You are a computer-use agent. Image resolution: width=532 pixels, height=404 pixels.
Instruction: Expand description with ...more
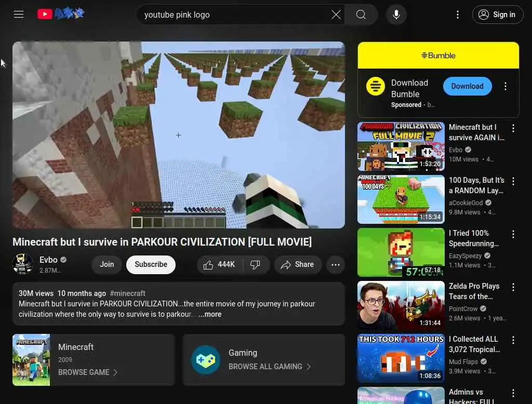[210, 315]
